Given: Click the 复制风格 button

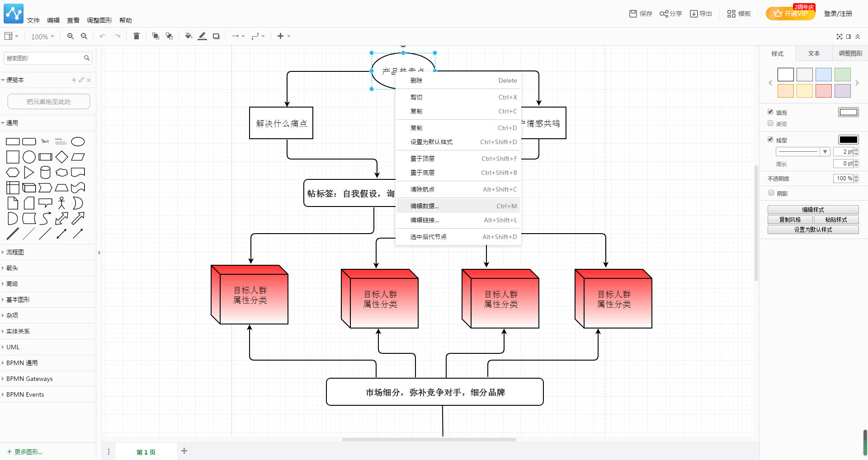Looking at the screenshot, I should tap(790, 220).
